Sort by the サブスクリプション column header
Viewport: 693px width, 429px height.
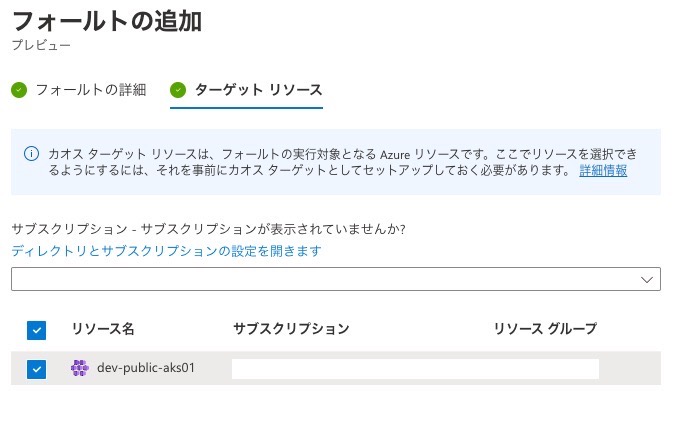point(291,329)
